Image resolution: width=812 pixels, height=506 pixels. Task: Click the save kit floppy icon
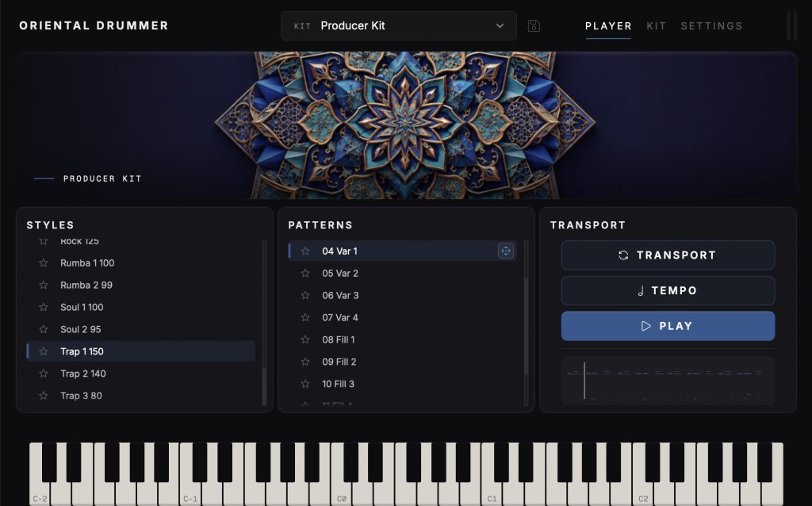(x=534, y=26)
